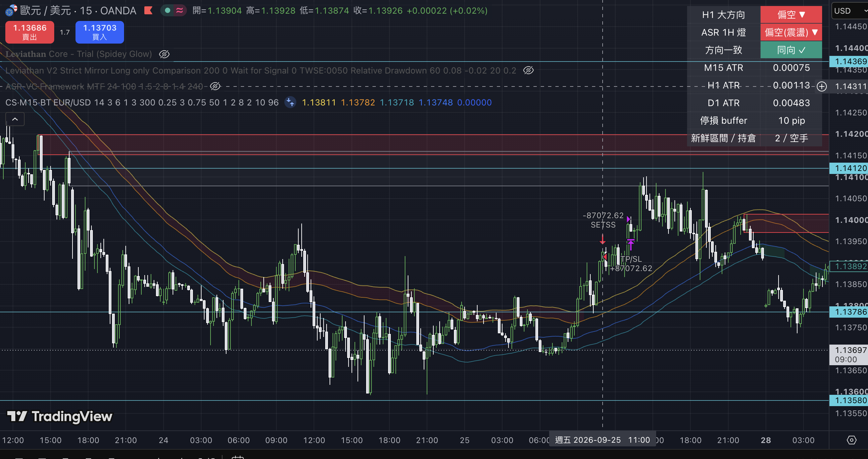868x459 pixels.
Task: Click the current price label 1.13697
Action: (x=848, y=355)
